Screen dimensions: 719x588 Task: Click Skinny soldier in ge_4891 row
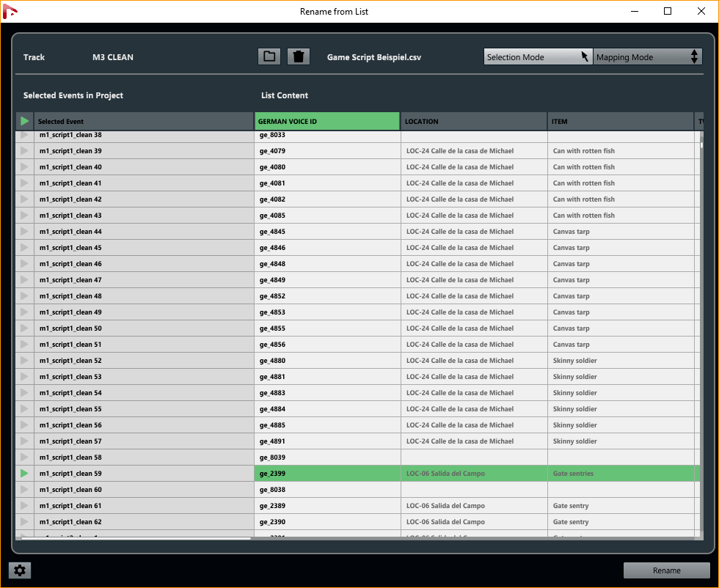coord(621,441)
